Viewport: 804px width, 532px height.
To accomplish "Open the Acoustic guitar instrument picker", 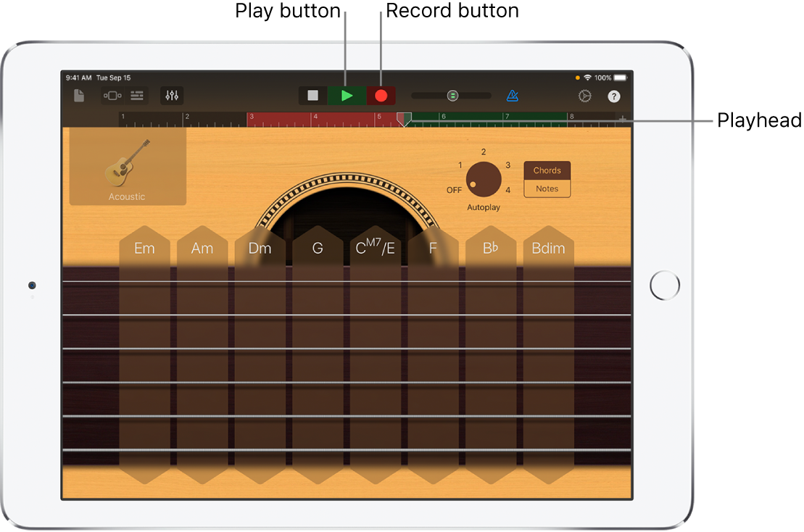I will click(128, 167).
